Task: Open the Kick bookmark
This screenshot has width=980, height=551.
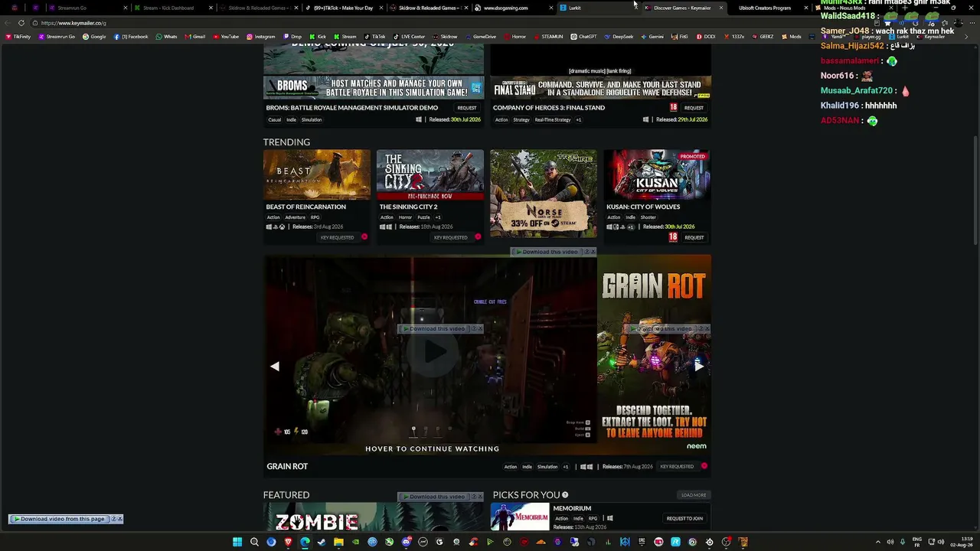Action: (317, 37)
